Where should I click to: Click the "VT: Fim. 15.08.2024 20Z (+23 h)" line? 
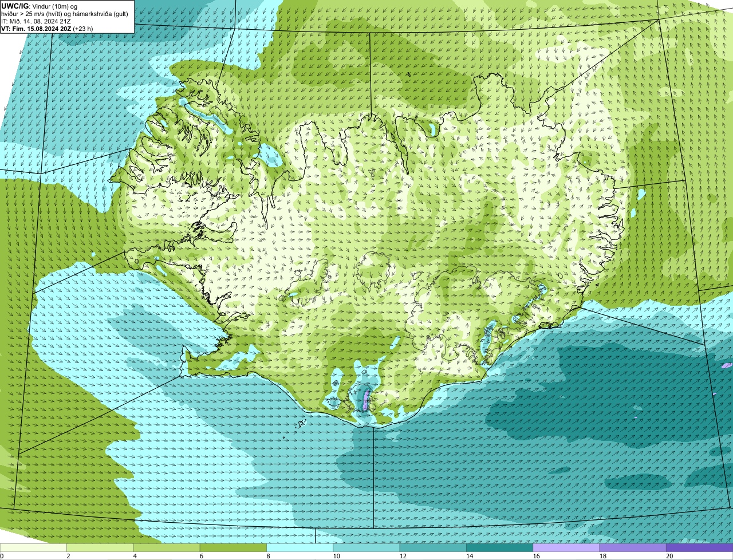tap(48, 28)
